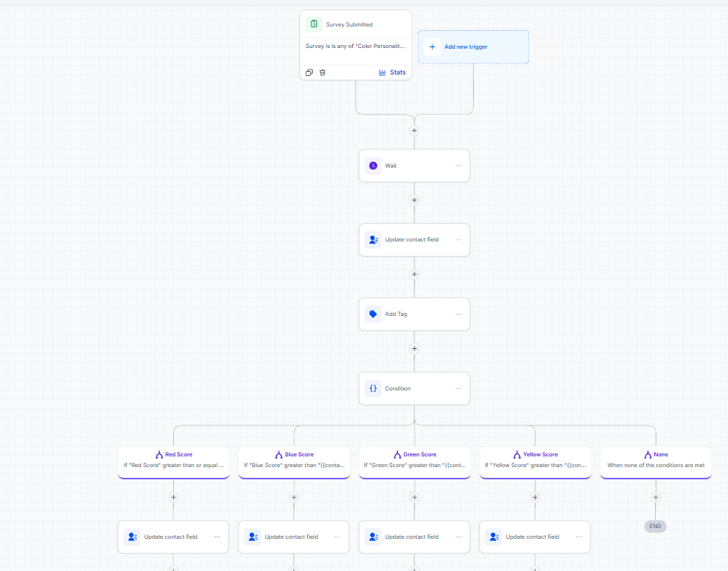Open the Condition step options menu
This screenshot has width=728, height=571.
458,388
